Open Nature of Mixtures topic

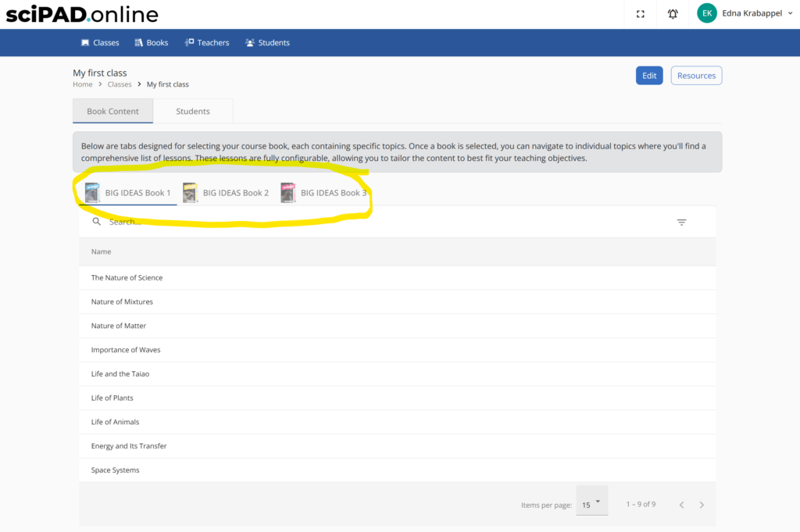(x=398, y=302)
